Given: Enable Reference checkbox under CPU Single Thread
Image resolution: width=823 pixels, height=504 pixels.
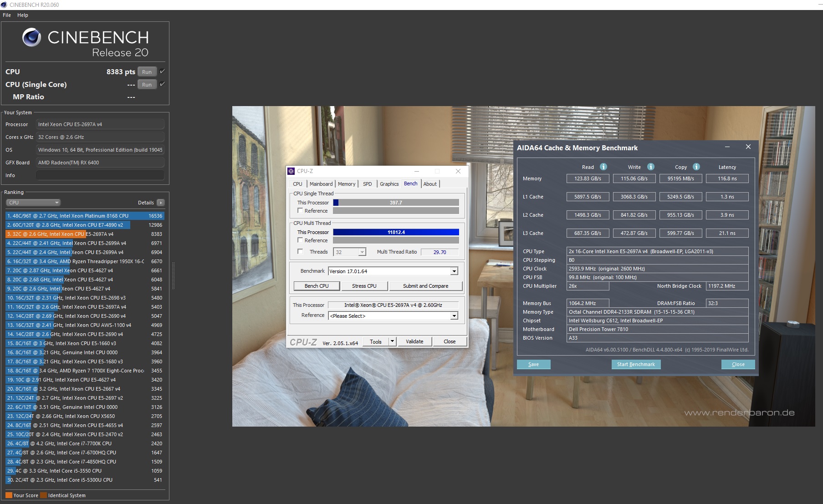Looking at the screenshot, I should point(300,210).
